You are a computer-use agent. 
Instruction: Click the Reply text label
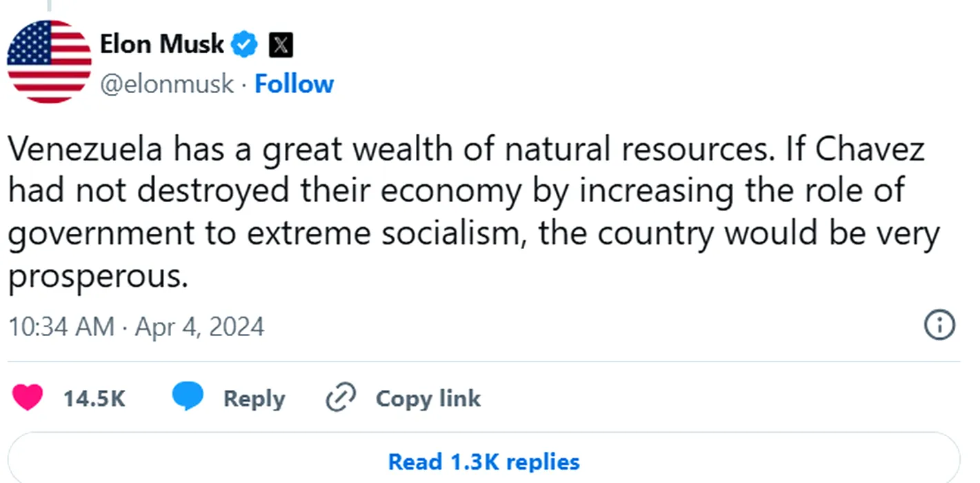pyautogui.click(x=254, y=399)
